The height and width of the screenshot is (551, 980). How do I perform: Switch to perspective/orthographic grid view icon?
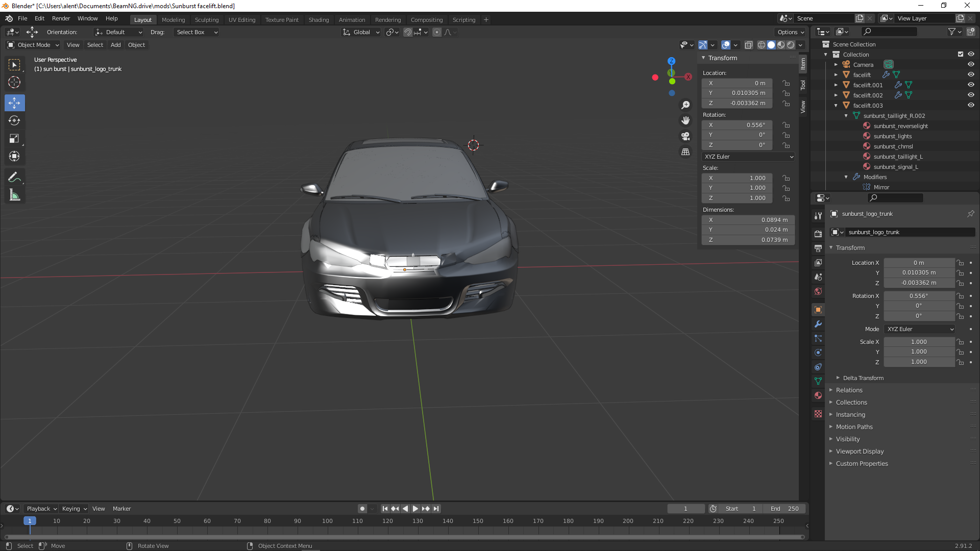685,152
